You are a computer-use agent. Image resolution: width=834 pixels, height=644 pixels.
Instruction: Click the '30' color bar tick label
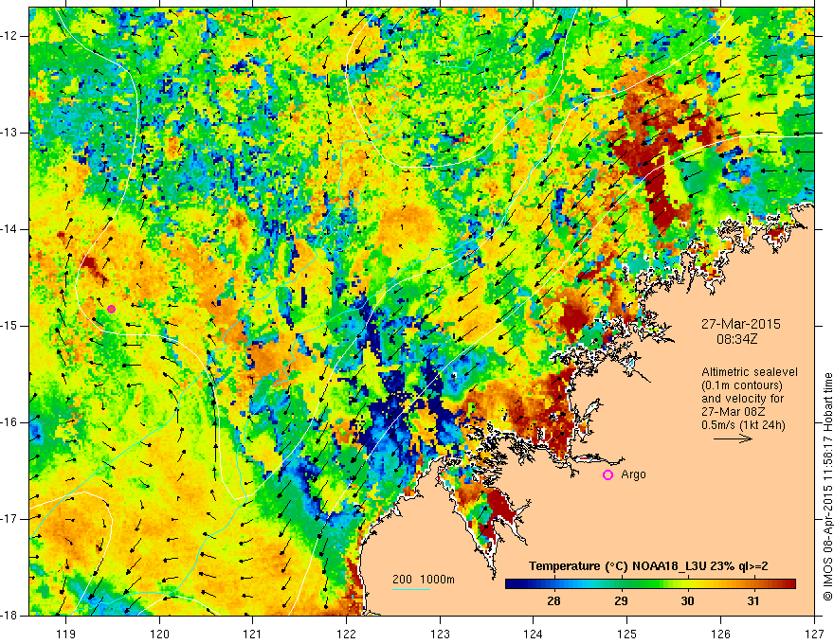pos(687,601)
